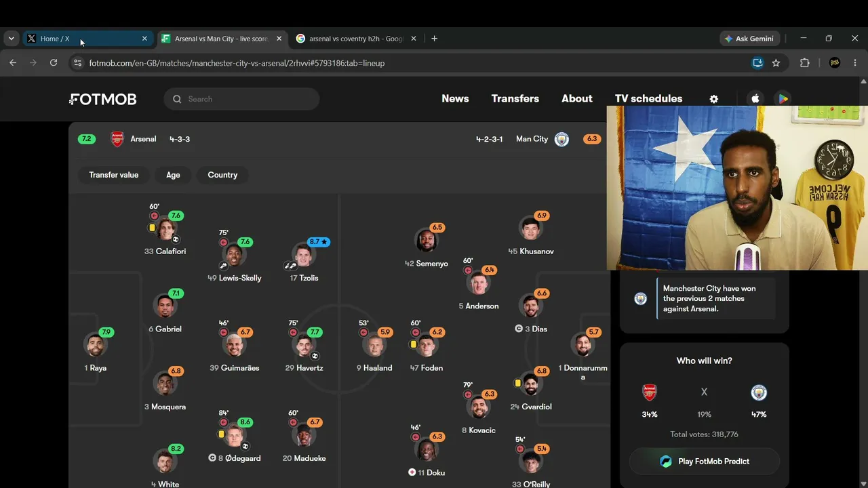Vote for draw X in Who will win
Viewport: 868px width, 488px height.
[x=704, y=392]
